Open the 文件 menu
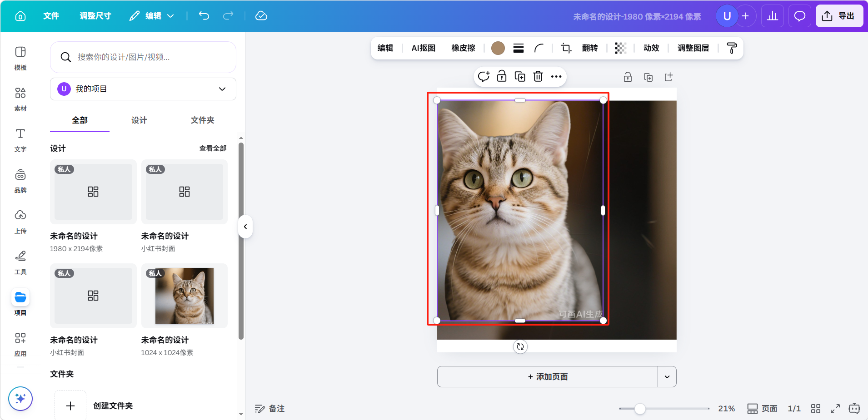 (51, 16)
